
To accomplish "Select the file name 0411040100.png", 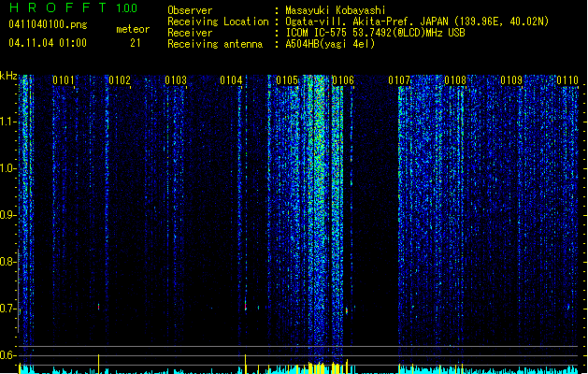I will click(48, 24).
